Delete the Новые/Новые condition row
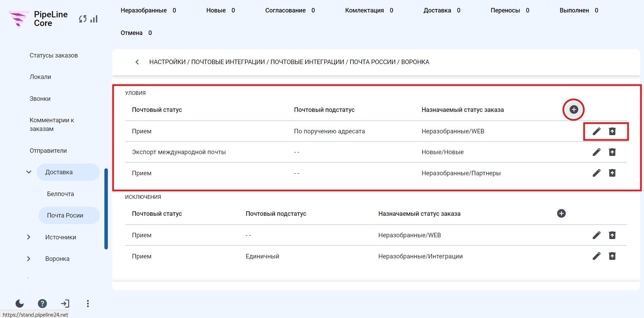The height and width of the screenshot is (318, 644). point(612,152)
